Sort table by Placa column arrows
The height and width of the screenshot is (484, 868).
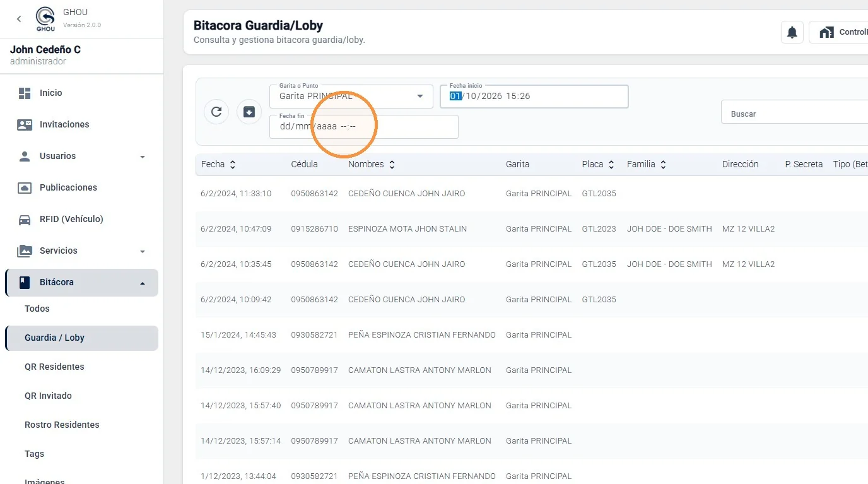[x=611, y=164]
